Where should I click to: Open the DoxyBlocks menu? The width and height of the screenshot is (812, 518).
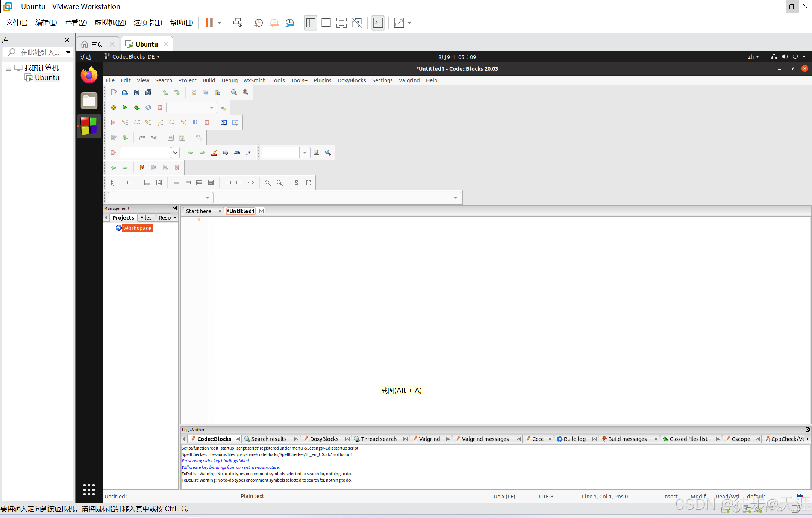351,80
